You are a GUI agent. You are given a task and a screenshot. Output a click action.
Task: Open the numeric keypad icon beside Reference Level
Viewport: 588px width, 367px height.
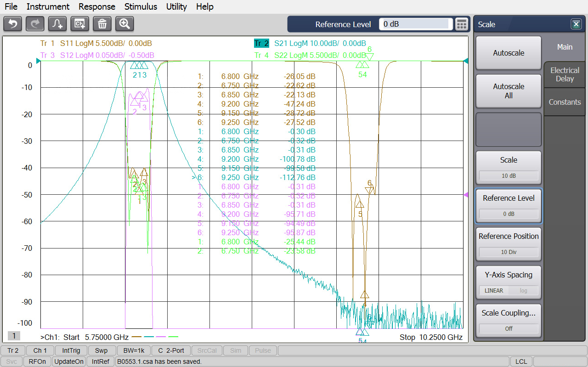pos(461,24)
